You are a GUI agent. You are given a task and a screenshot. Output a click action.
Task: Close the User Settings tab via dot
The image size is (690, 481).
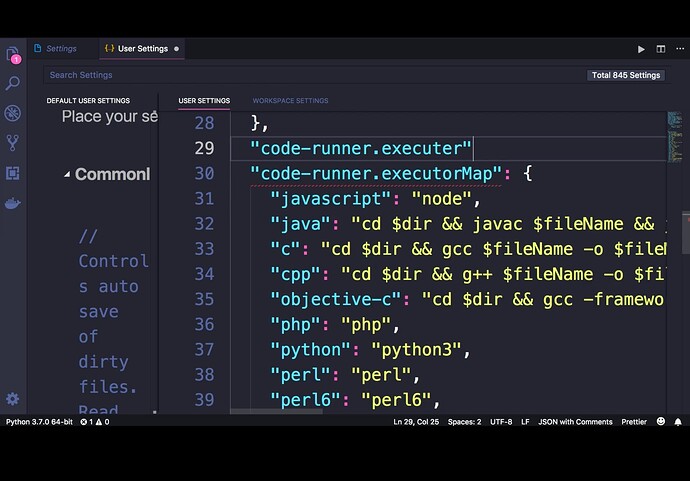point(176,49)
